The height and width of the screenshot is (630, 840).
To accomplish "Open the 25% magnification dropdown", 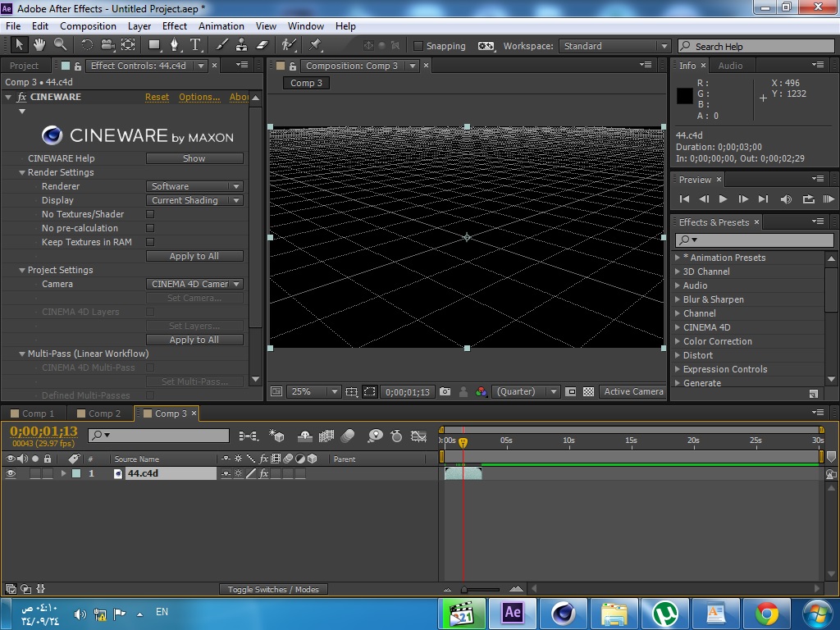I will tap(313, 391).
